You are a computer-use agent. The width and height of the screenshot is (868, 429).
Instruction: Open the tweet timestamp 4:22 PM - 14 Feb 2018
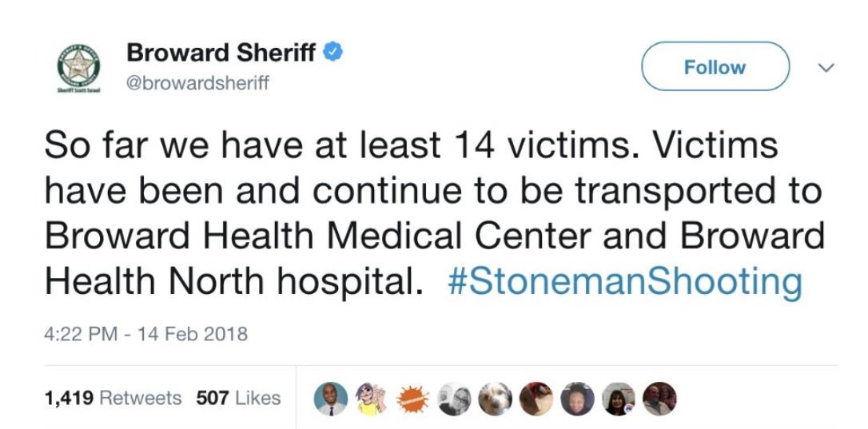tap(145, 334)
